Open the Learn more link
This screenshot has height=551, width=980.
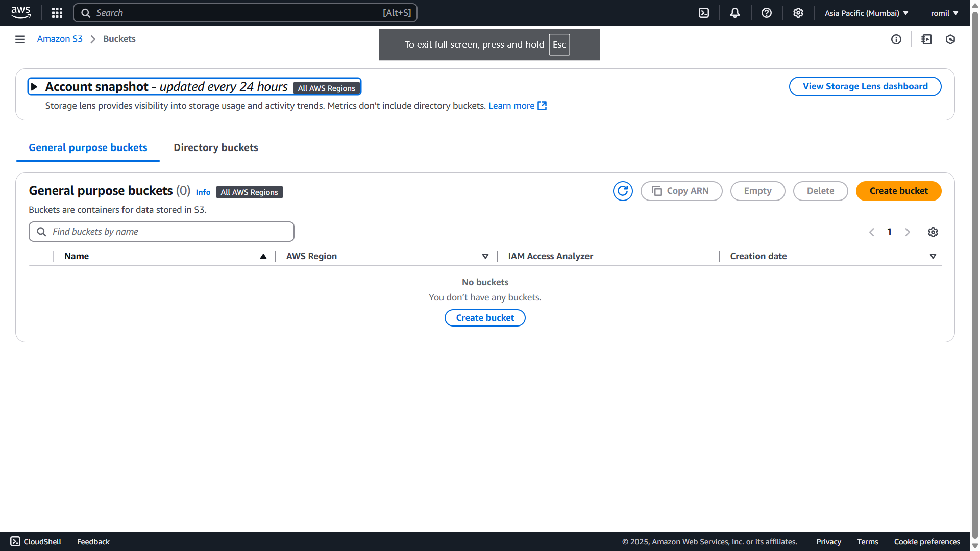tap(518, 106)
